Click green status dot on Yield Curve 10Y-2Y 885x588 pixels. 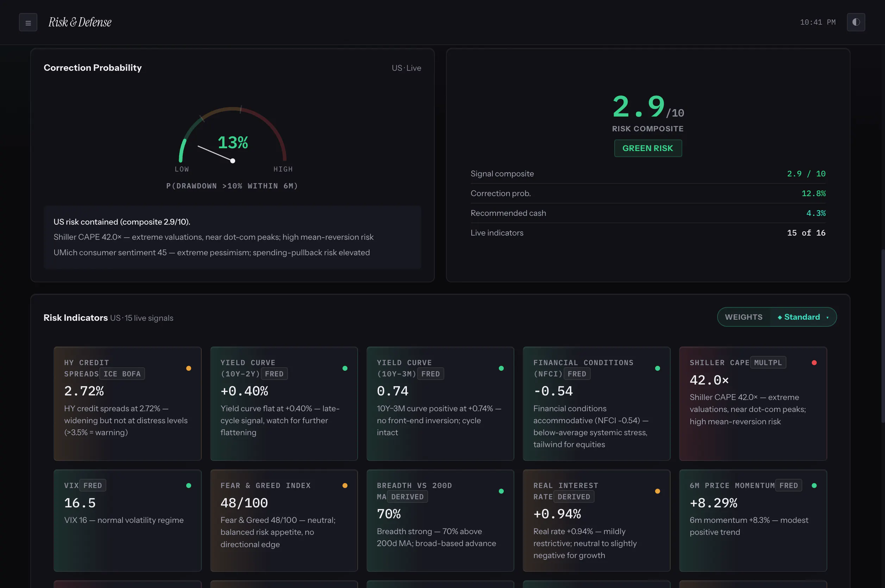tap(345, 368)
